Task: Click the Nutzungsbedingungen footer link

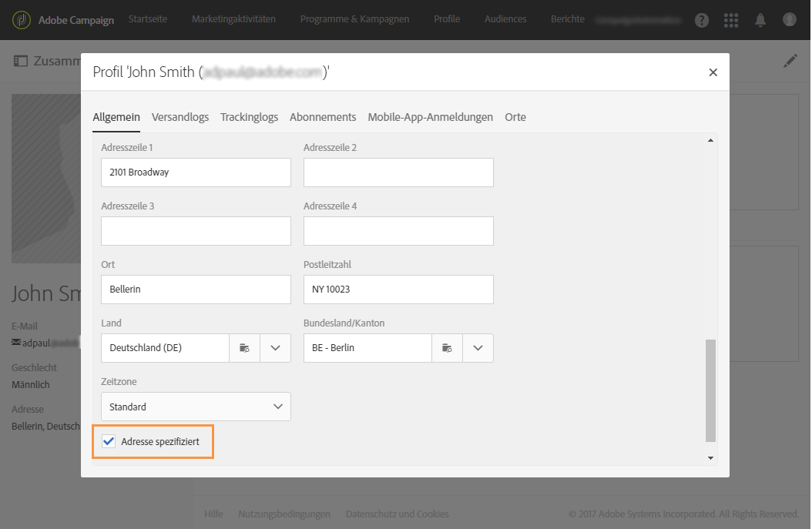Action: point(284,514)
